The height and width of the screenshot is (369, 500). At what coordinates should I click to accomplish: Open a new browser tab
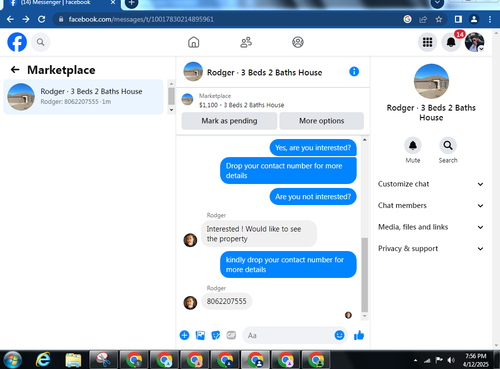tap(132, 3)
